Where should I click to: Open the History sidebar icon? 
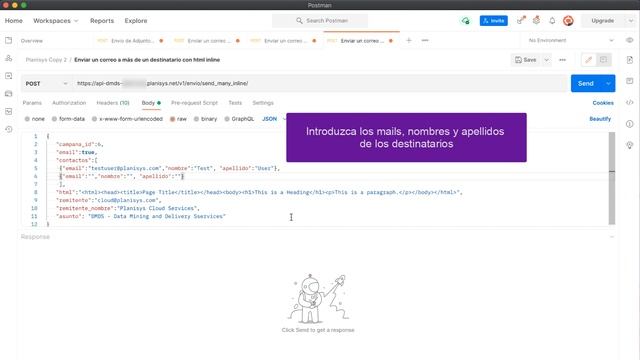tap(9, 129)
